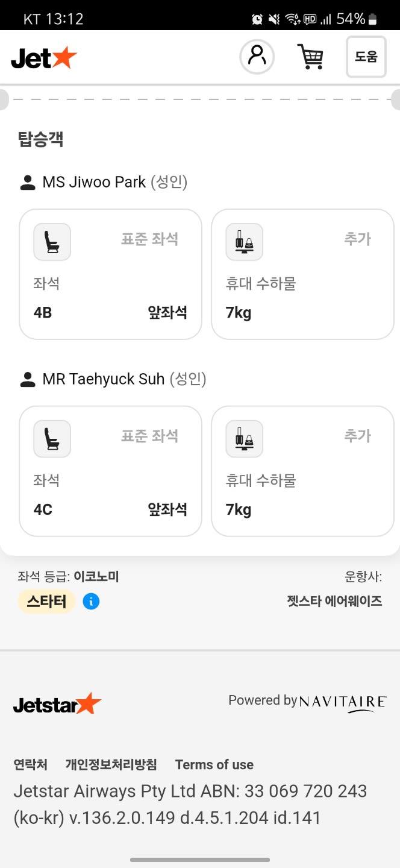The height and width of the screenshot is (868, 400).
Task: Tap the battery indicator in status bar
Action: click(372, 19)
